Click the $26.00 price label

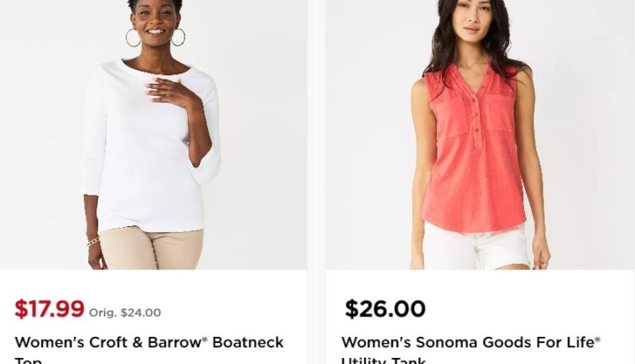tap(385, 309)
